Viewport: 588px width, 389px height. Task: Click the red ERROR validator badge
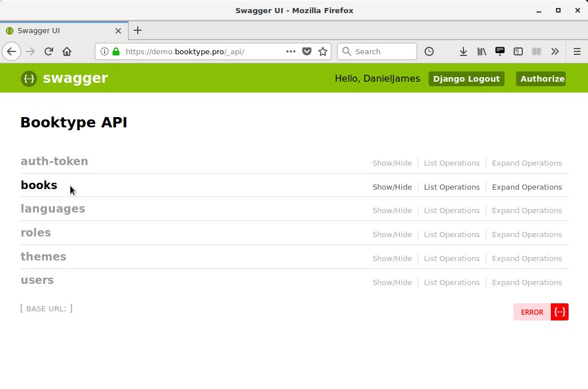[541, 312]
